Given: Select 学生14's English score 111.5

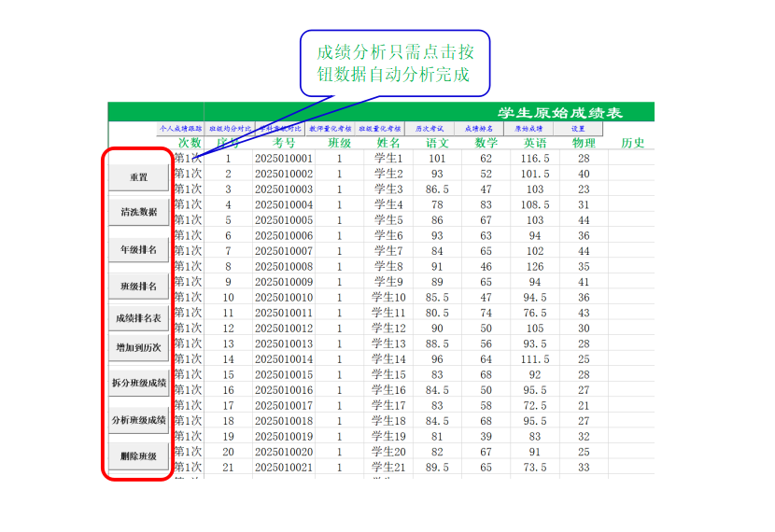Looking at the screenshot, I should point(535,359).
